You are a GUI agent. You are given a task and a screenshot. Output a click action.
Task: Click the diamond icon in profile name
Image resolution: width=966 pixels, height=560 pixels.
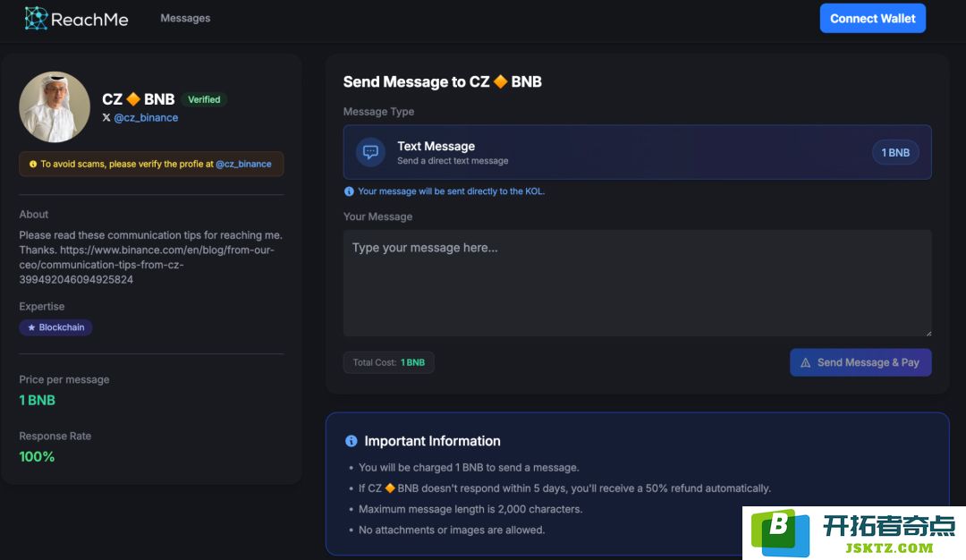point(133,99)
